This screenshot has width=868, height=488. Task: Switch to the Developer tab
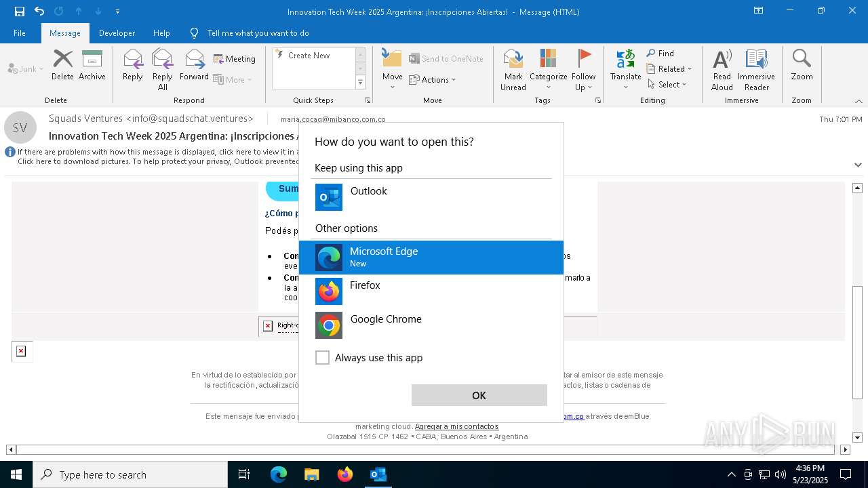pos(117,33)
